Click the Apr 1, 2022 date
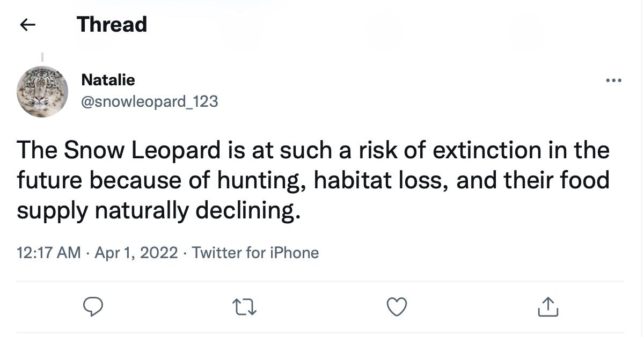644x337 pixels. point(136,253)
